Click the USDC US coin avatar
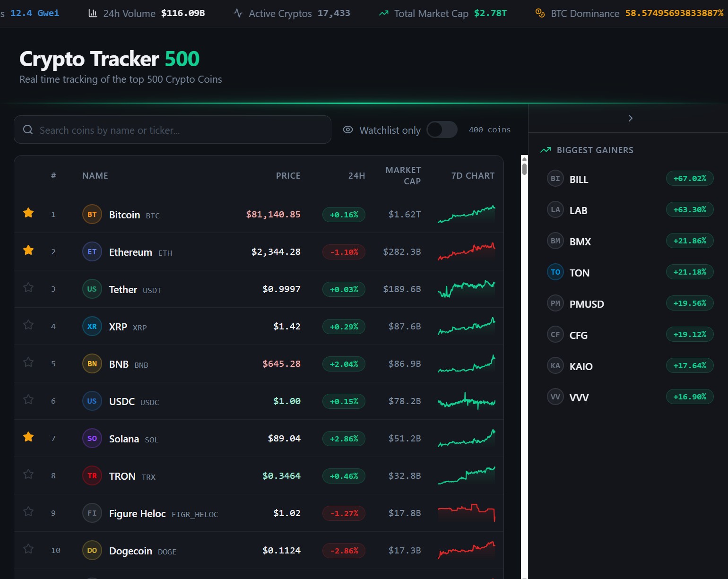Viewport: 728px width, 579px height. [92, 401]
